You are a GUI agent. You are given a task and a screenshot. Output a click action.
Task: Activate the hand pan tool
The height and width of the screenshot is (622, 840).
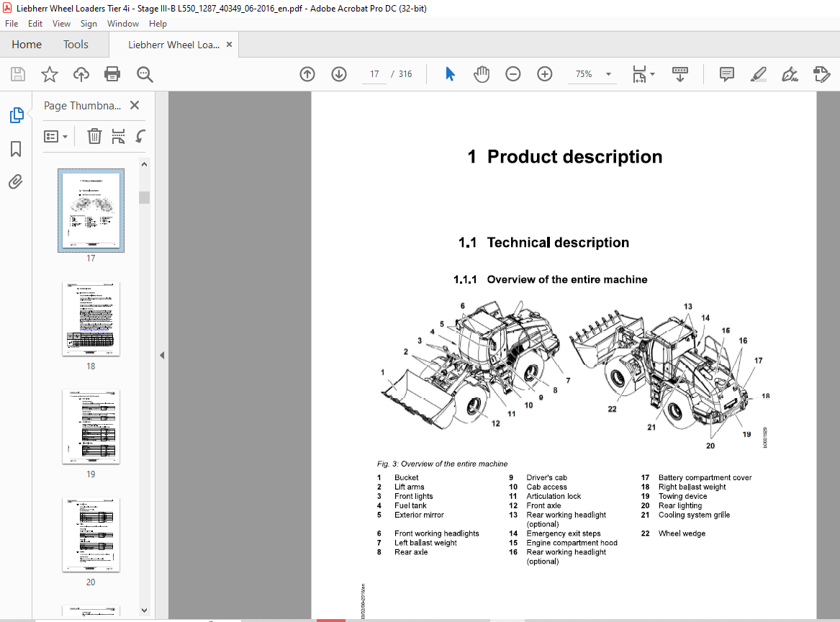point(481,74)
